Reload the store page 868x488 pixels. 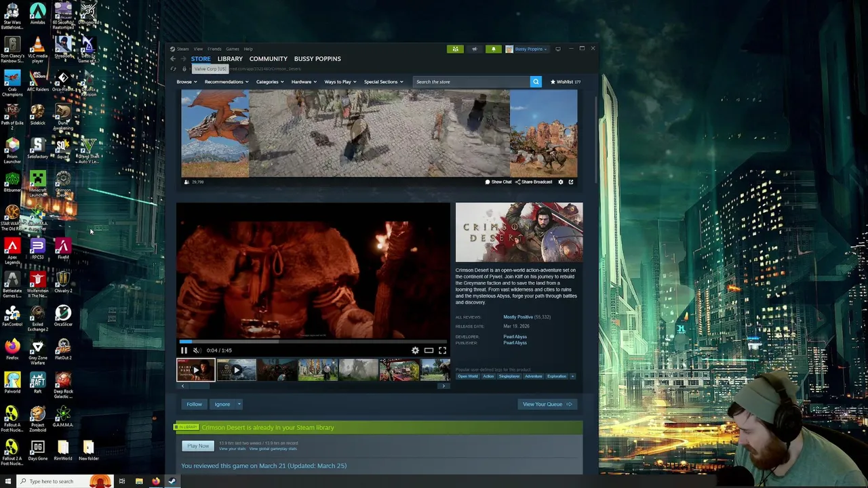173,69
